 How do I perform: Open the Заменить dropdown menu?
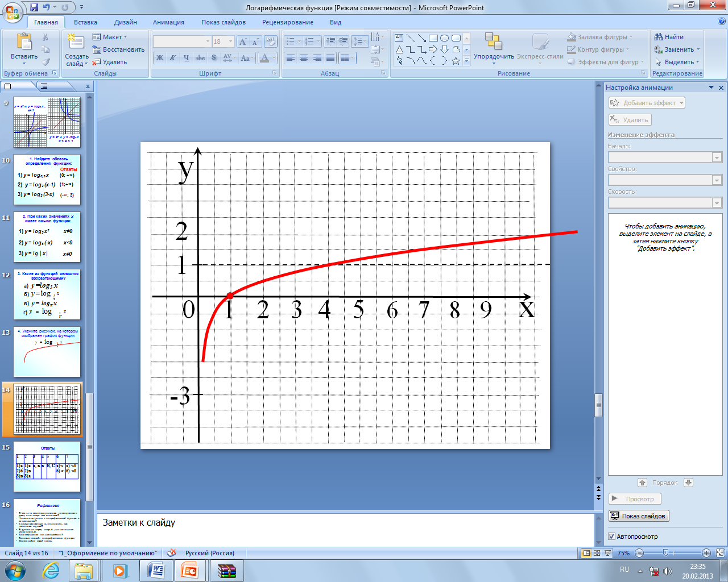tap(698, 49)
